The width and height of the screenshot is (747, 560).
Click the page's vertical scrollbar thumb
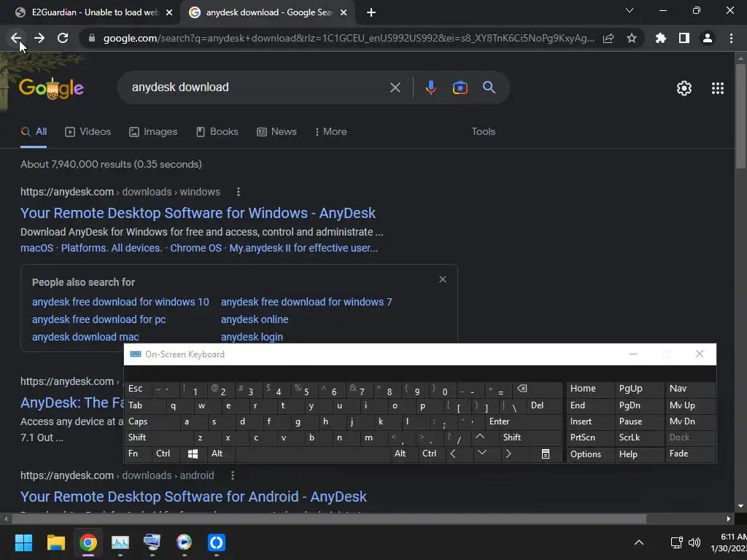pyautogui.click(x=740, y=116)
